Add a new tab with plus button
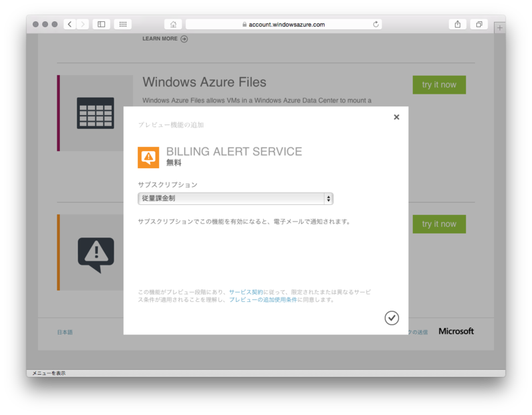Viewport: 532px width, 415px height. (500, 28)
